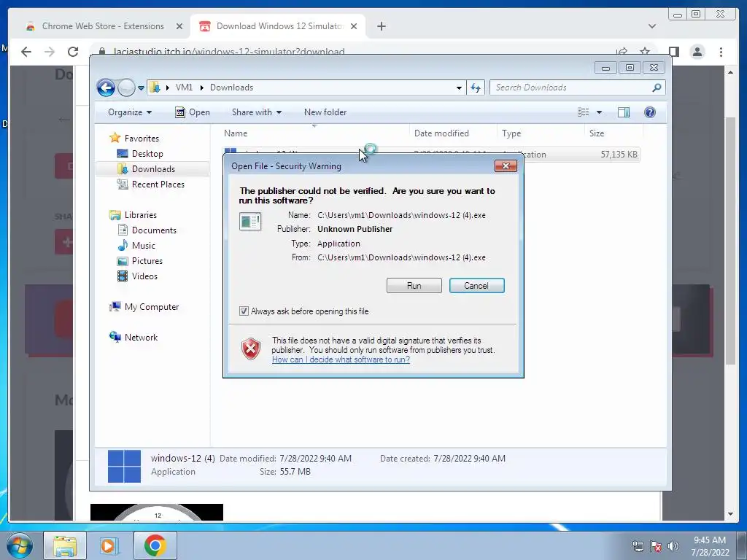Viewport: 747px width, 560px height.
Task: Toggle Chrome side panel
Action: (673, 52)
